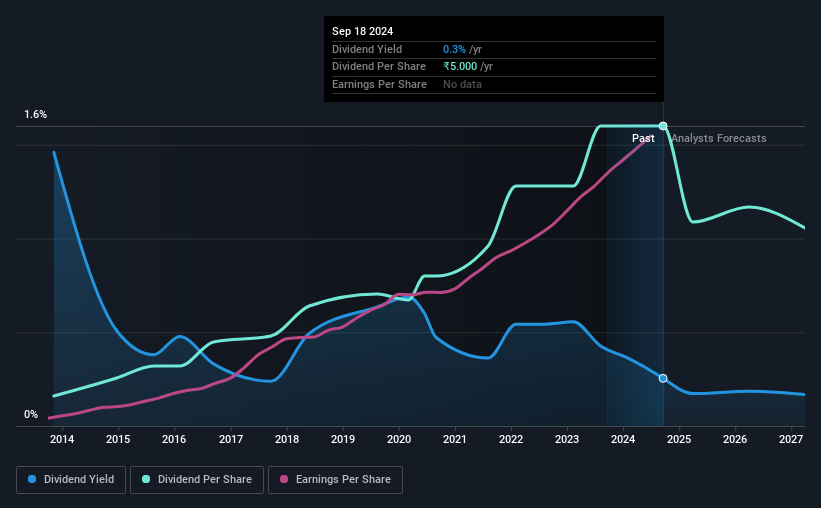Select the 2020 axis label
821x508 pixels.
point(399,439)
